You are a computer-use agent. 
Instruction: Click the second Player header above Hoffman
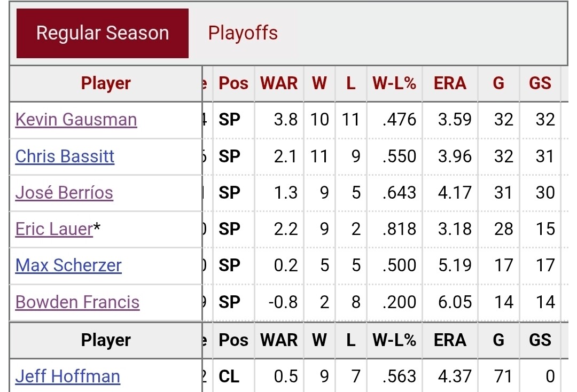106,340
